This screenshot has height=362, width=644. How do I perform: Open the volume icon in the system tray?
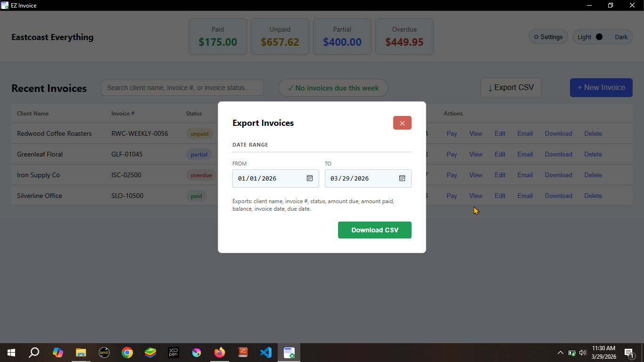tap(583, 352)
